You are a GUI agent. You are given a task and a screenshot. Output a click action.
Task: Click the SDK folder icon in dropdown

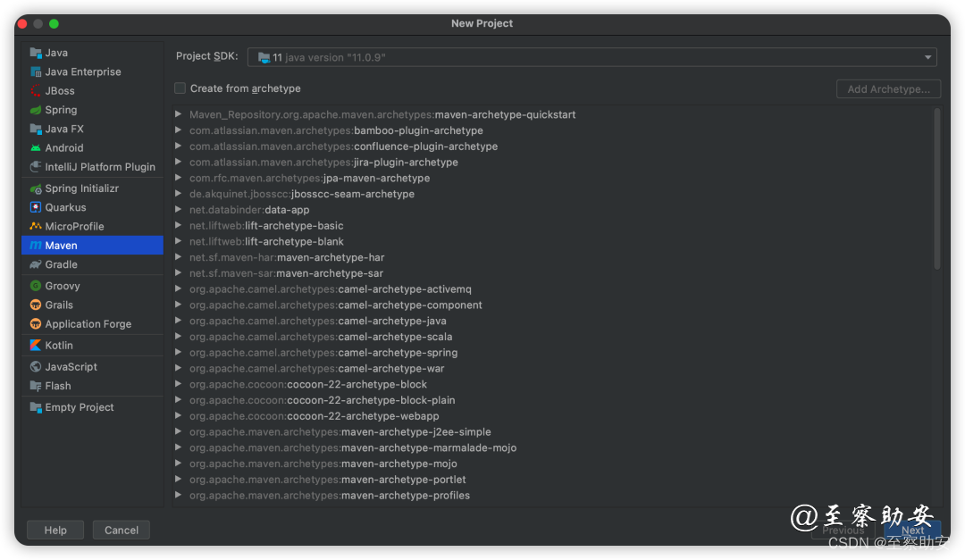264,58
